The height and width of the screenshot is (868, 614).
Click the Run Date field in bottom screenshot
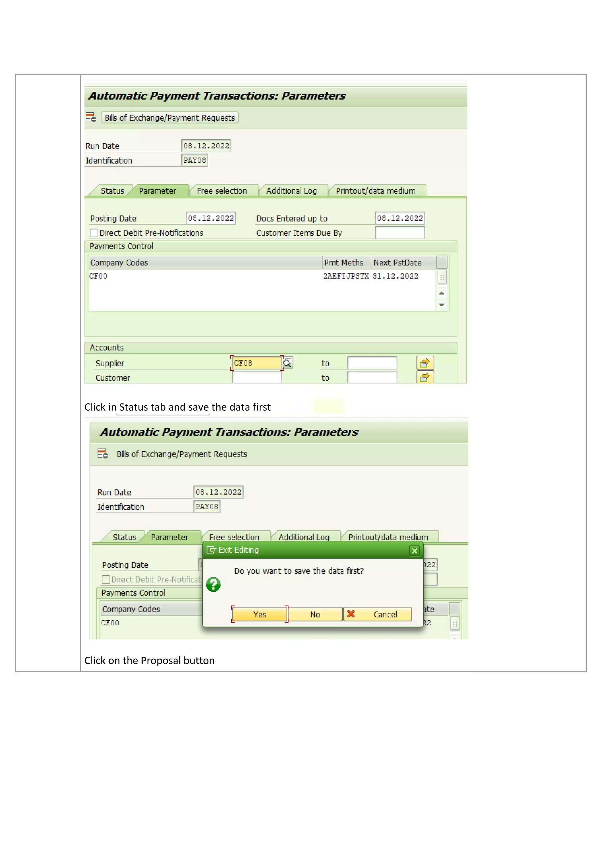click(219, 492)
